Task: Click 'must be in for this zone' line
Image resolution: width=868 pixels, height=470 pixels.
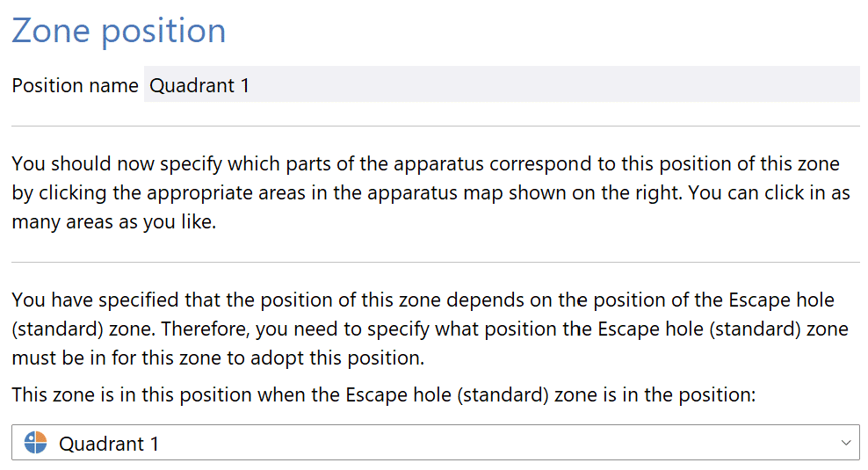Action: pyautogui.click(x=218, y=358)
